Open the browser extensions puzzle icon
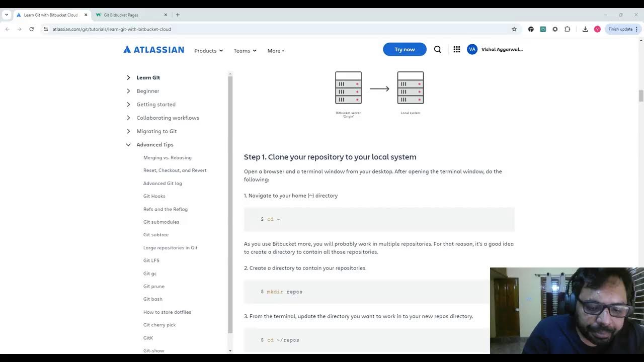Image resolution: width=644 pixels, height=362 pixels. pos(567,29)
